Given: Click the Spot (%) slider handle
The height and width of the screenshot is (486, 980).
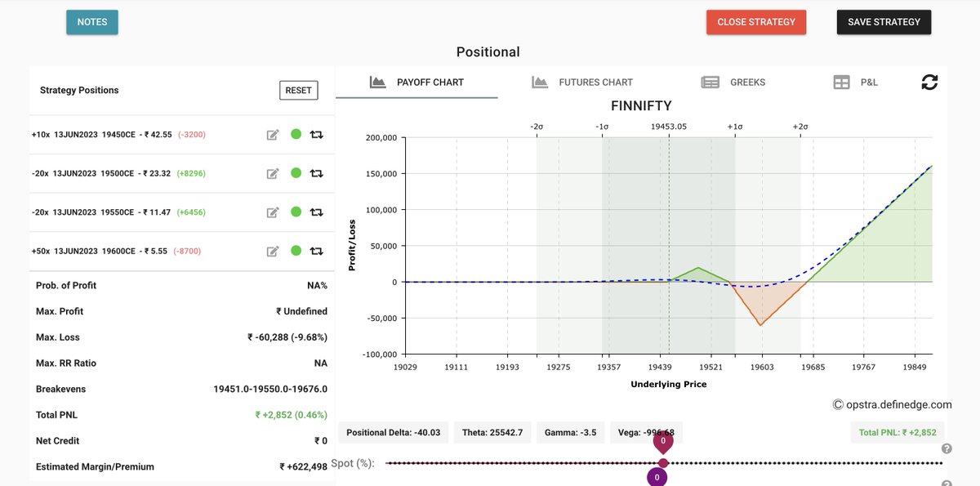Looking at the screenshot, I should coord(663,463).
